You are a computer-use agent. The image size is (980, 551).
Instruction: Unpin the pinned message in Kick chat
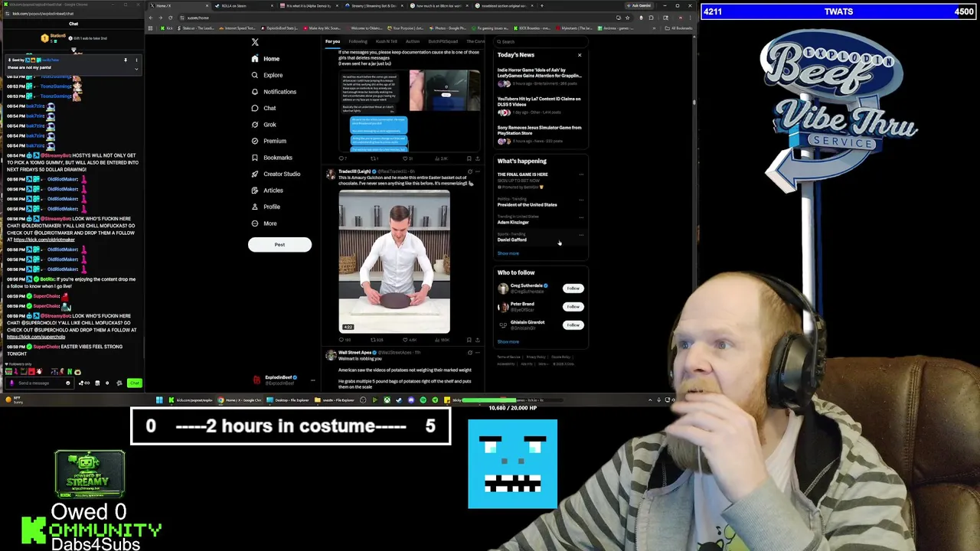click(126, 60)
